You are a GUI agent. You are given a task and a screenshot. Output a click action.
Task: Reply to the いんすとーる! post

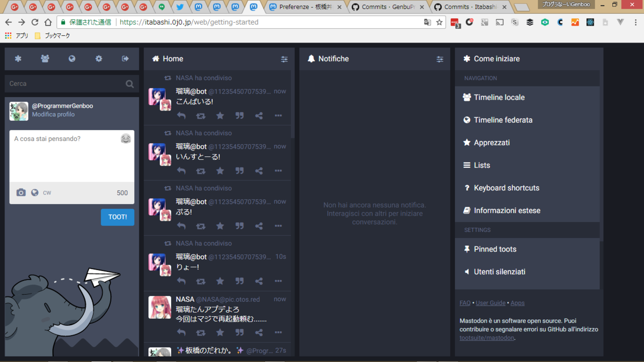click(x=182, y=171)
